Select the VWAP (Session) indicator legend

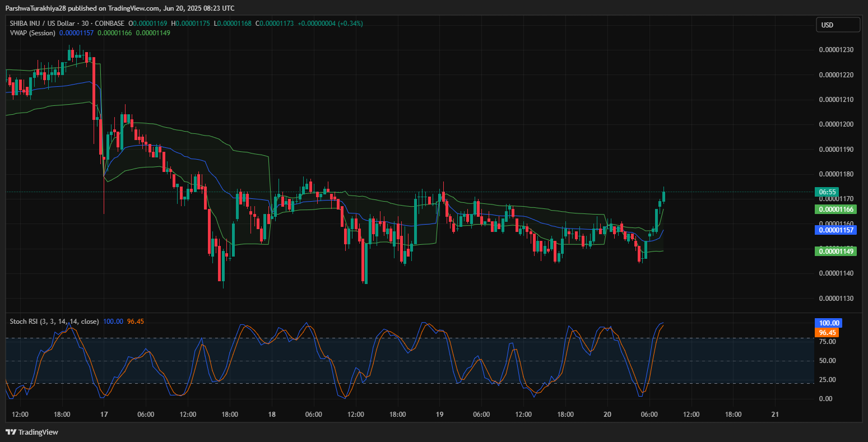[x=33, y=33]
